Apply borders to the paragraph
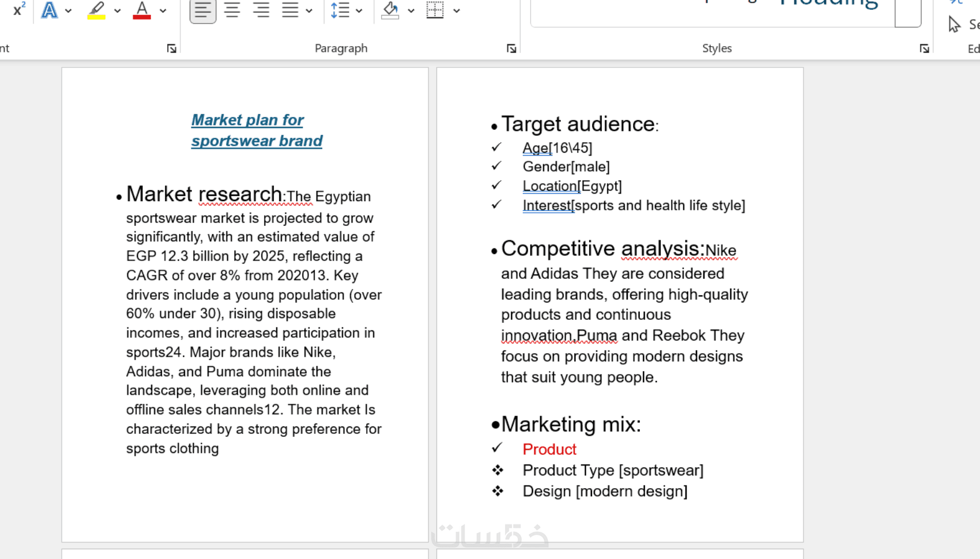The width and height of the screenshot is (980, 559). [x=435, y=10]
